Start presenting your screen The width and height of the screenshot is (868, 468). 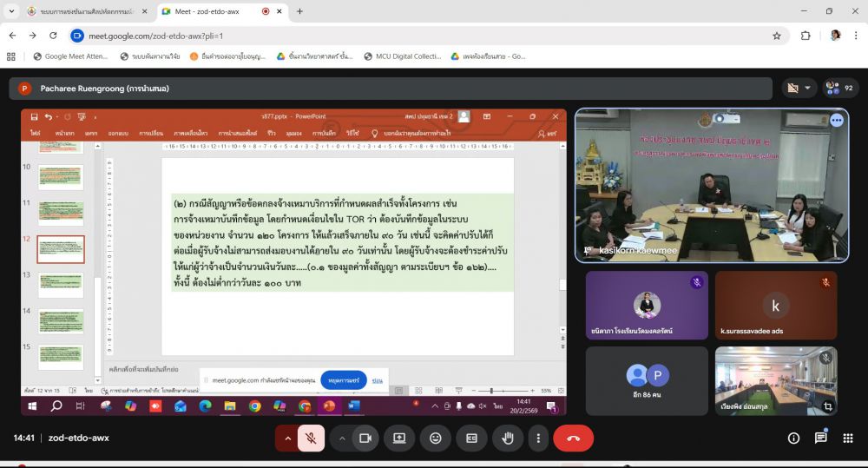399,438
